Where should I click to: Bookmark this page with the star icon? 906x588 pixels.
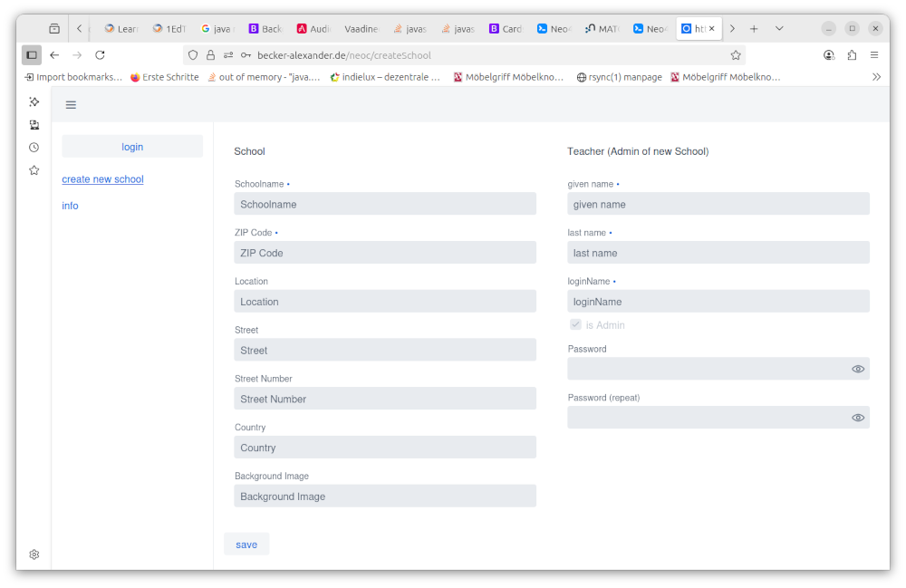736,54
